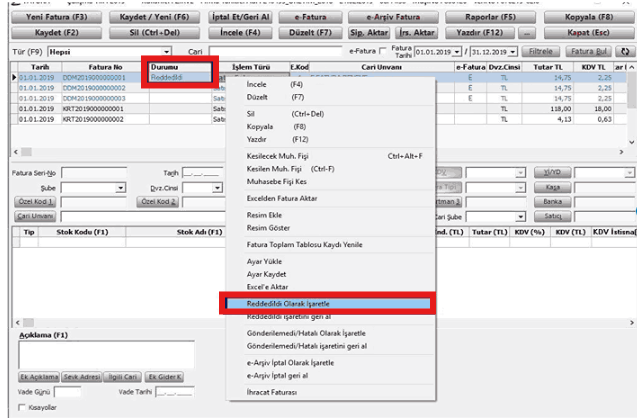Select Reddedildi Olarak İşaretle menu entry
This screenshot has height=418, width=637.
[x=328, y=303]
